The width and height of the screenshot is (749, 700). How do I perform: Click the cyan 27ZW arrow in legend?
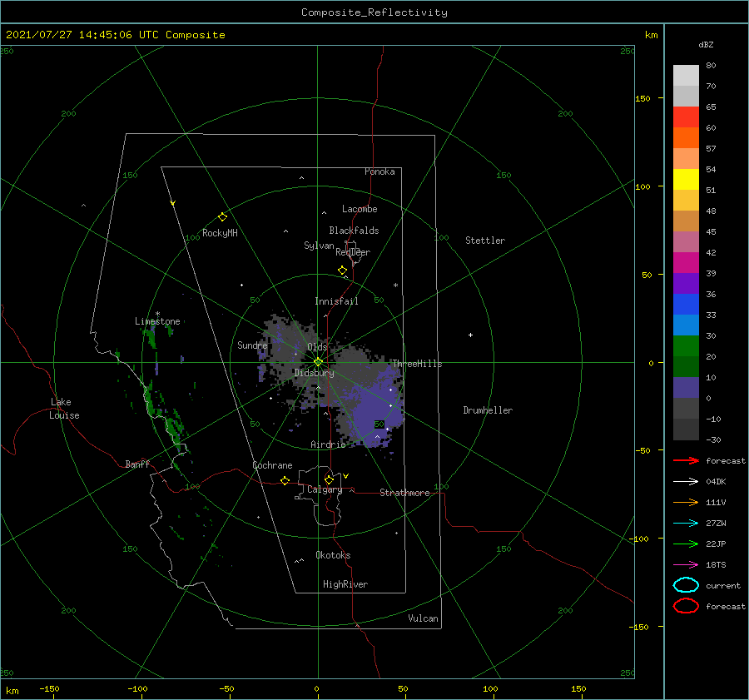click(x=686, y=524)
